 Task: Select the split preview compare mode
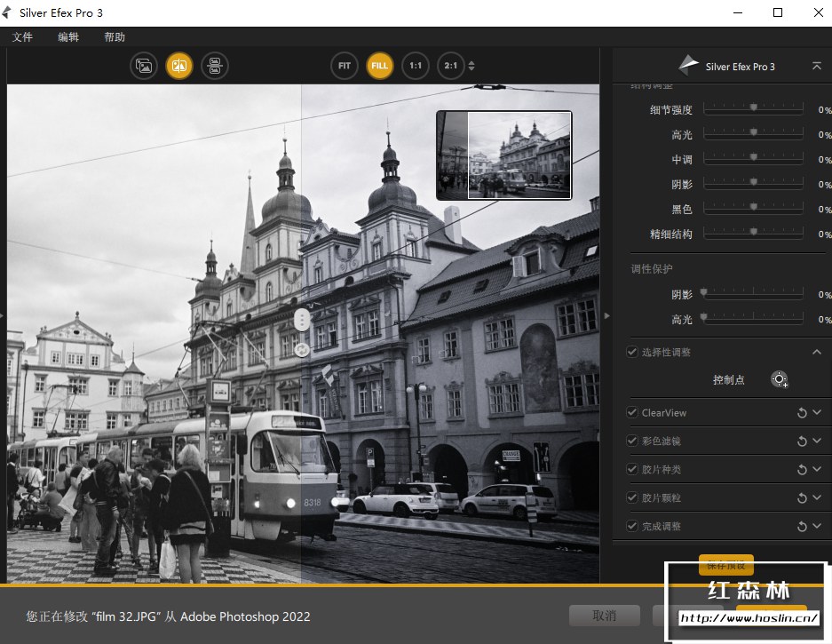click(179, 66)
